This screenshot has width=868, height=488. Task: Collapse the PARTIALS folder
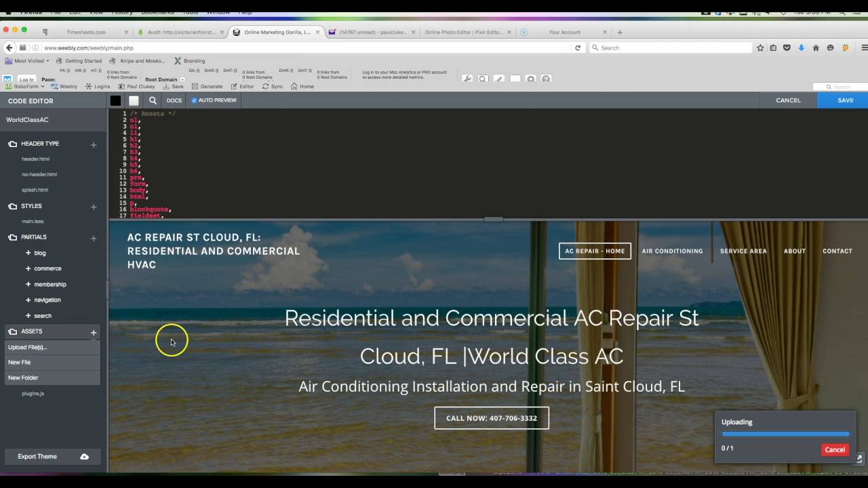click(12, 237)
